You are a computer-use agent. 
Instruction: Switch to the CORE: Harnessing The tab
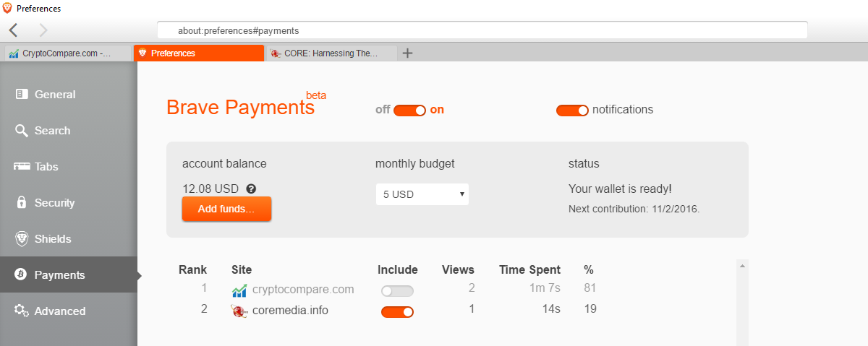[332, 53]
